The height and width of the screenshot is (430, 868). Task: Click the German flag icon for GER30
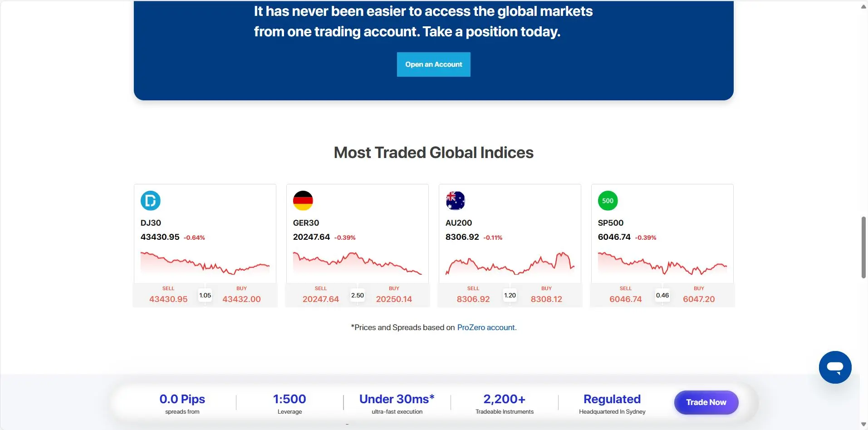pyautogui.click(x=303, y=201)
